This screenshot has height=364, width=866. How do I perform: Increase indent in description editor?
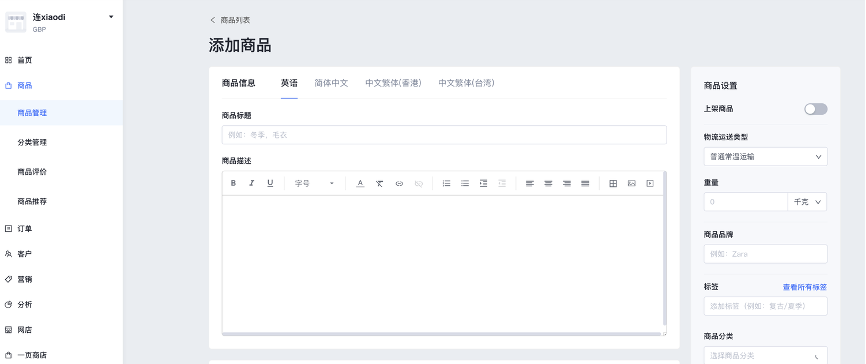click(483, 183)
